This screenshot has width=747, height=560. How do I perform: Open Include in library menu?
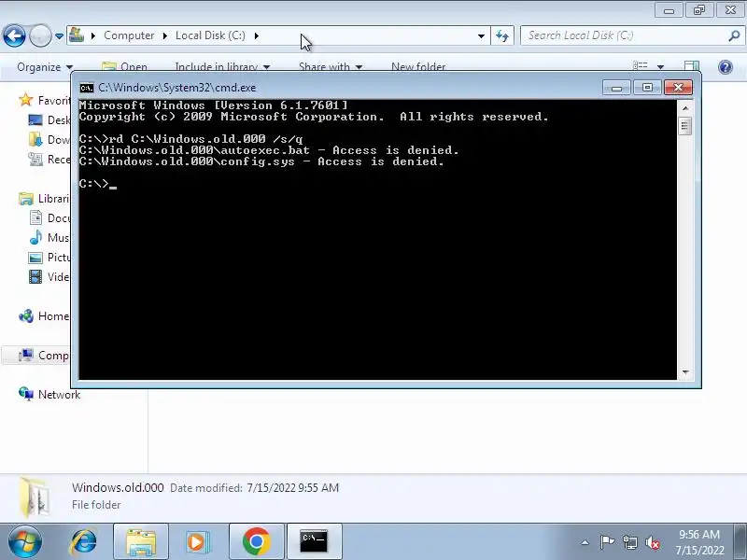tap(222, 67)
